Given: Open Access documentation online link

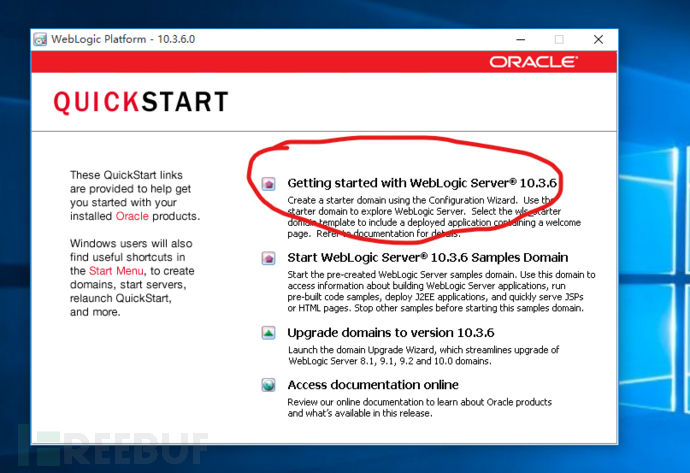Looking at the screenshot, I should click(373, 385).
